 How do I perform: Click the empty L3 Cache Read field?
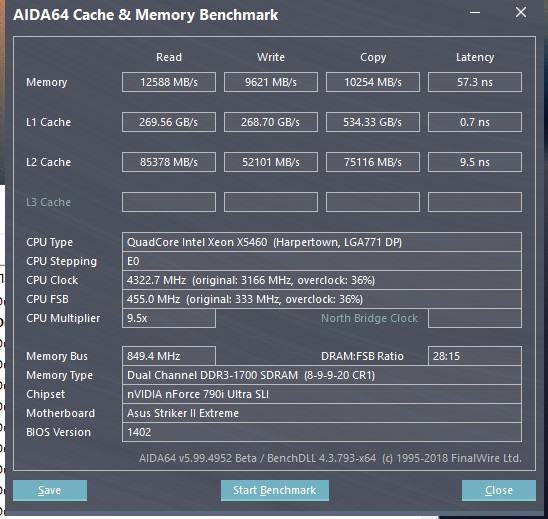pos(169,202)
